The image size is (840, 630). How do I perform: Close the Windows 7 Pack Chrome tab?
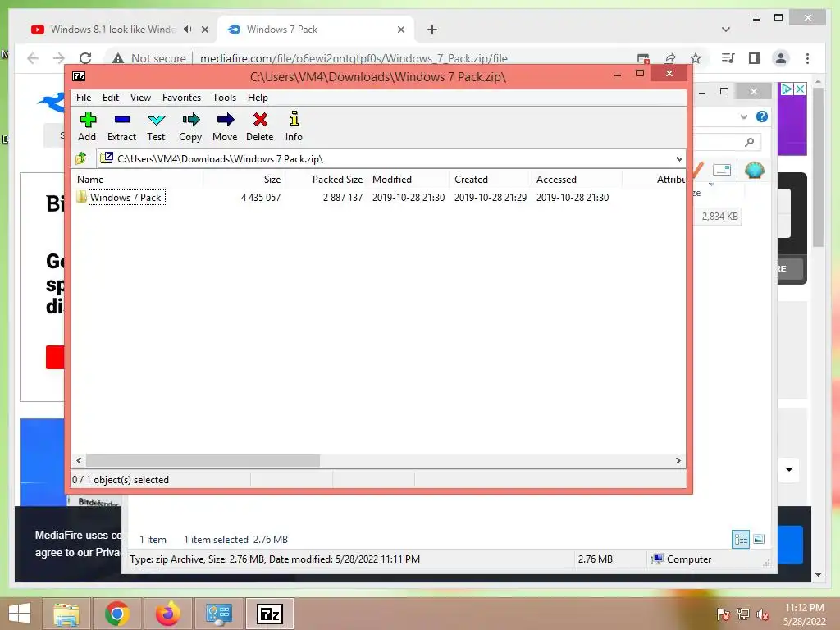click(x=400, y=30)
